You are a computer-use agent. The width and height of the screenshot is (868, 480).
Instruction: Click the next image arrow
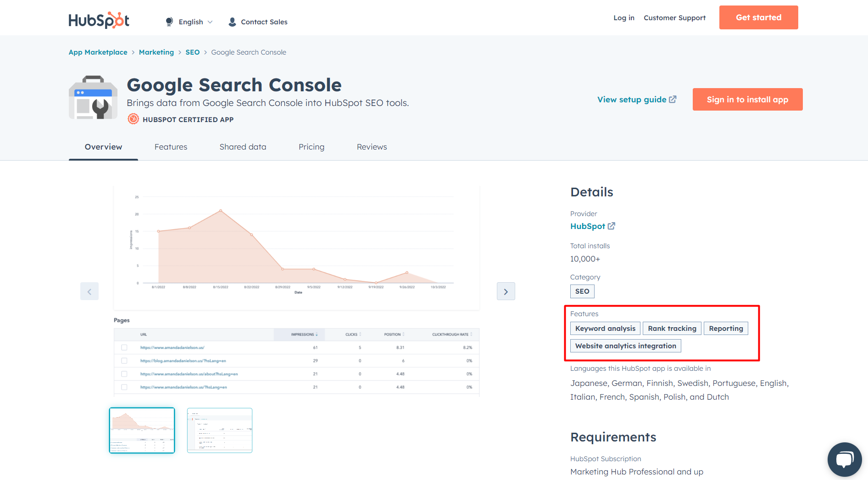pos(506,291)
